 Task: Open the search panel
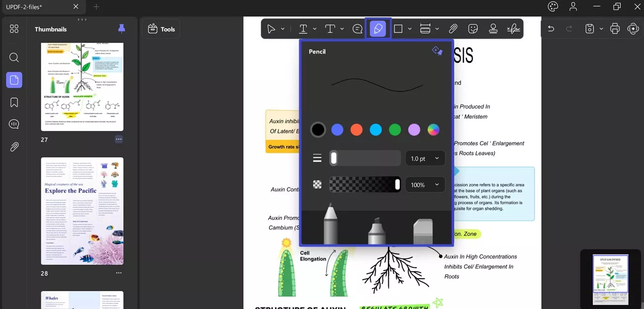(14, 58)
